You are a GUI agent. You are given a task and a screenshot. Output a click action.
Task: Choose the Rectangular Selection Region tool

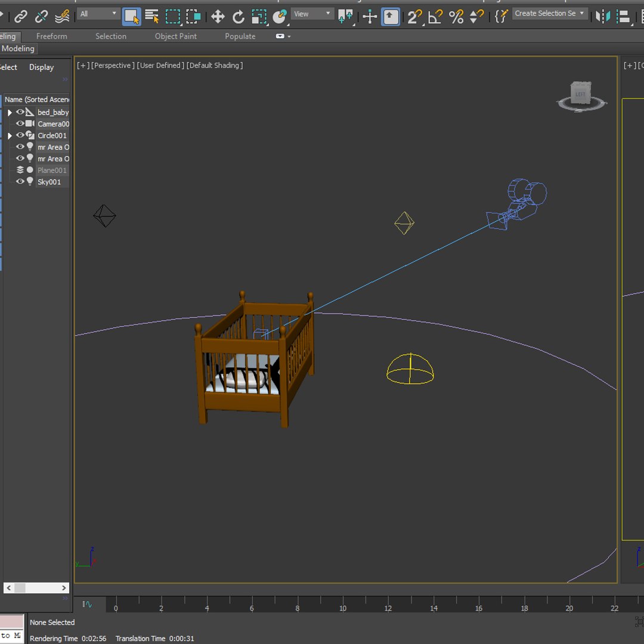[173, 17]
